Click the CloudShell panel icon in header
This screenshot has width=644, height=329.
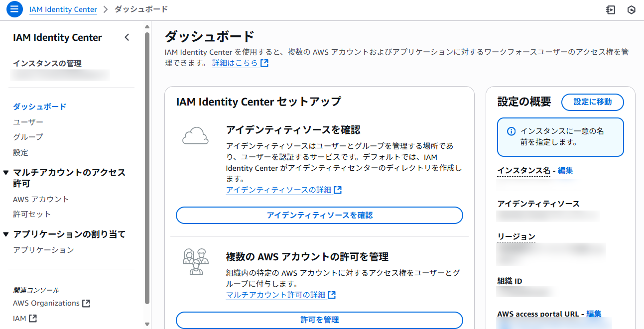coord(610,10)
